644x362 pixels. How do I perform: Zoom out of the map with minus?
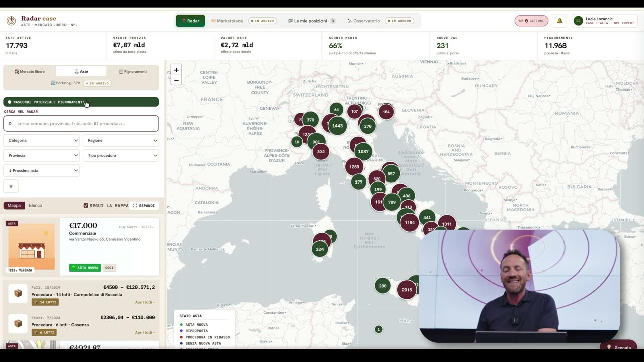[176, 80]
